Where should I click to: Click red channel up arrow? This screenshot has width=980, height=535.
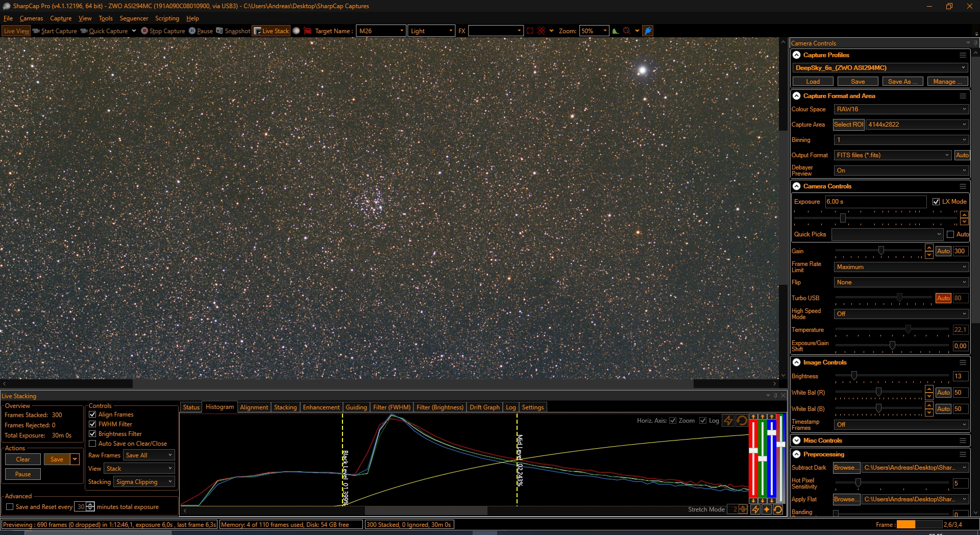pyautogui.click(x=753, y=417)
